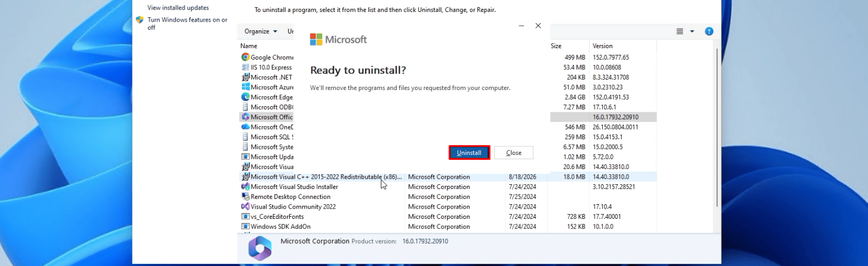This screenshot has width=868, height=266.
Task: Sort list by Version column header
Action: pos(603,46)
